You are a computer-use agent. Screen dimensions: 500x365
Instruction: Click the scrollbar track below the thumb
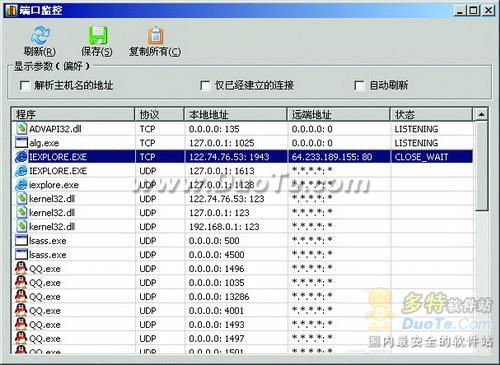point(481,282)
